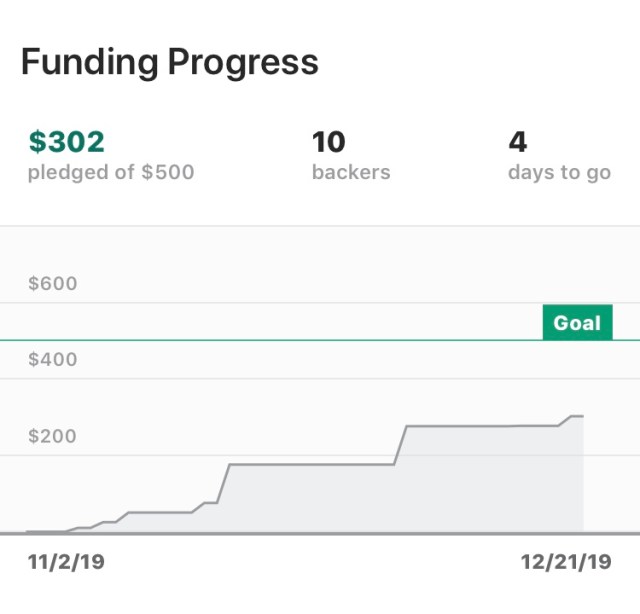Viewport: 640px width, 614px height.
Task: Click the green goal threshold line
Action: tap(300, 341)
